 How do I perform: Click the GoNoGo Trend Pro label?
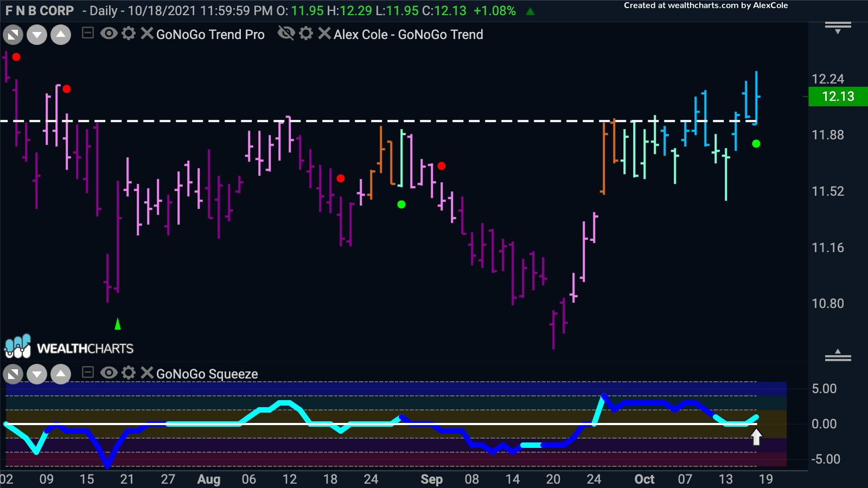210,35
